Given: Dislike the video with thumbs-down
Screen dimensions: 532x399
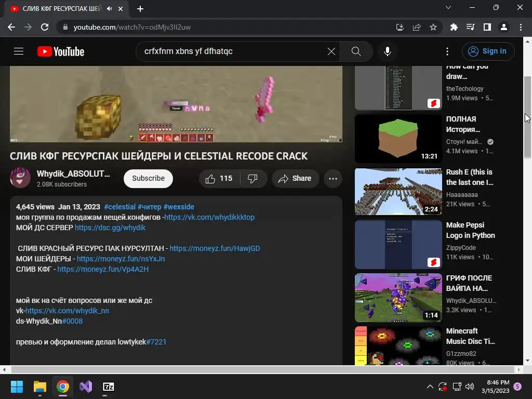Looking at the screenshot, I should click(253, 179).
